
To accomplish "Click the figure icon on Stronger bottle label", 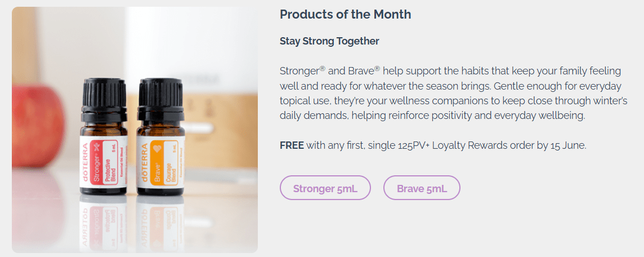I will pos(97,145).
